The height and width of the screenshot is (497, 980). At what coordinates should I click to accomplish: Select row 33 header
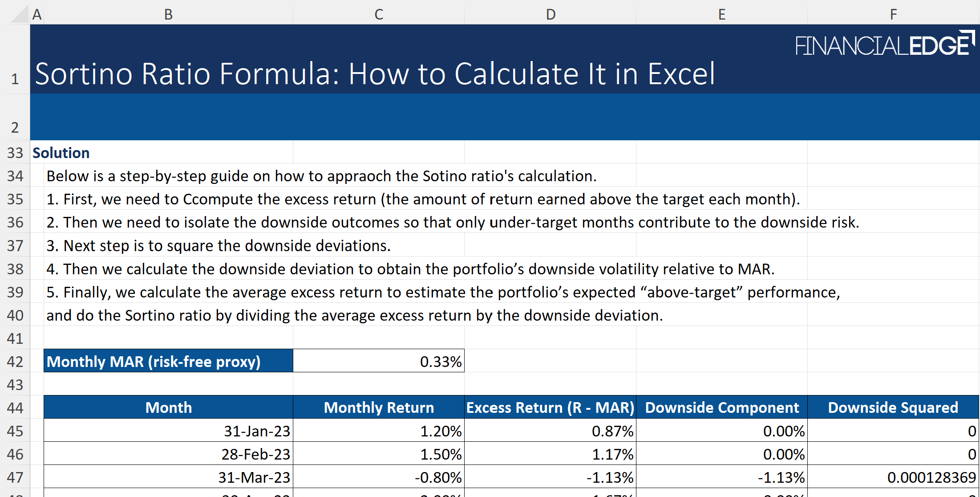coord(15,153)
